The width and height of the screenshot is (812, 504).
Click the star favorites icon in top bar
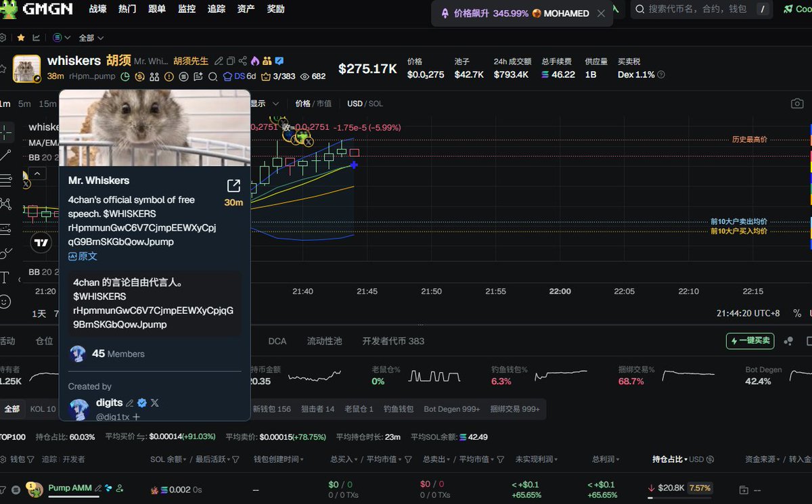[21, 38]
